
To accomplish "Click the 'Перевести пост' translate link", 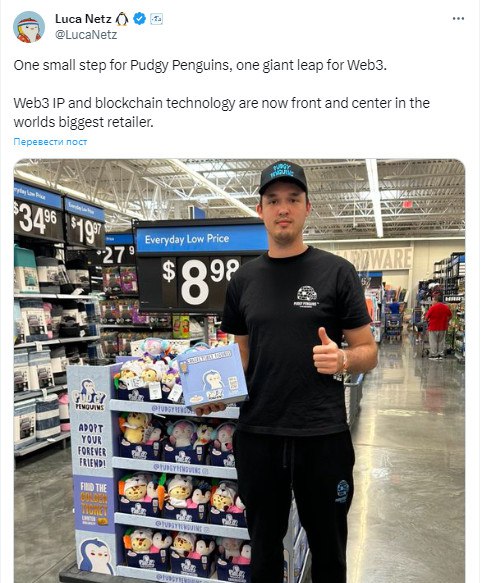I will 50,142.
